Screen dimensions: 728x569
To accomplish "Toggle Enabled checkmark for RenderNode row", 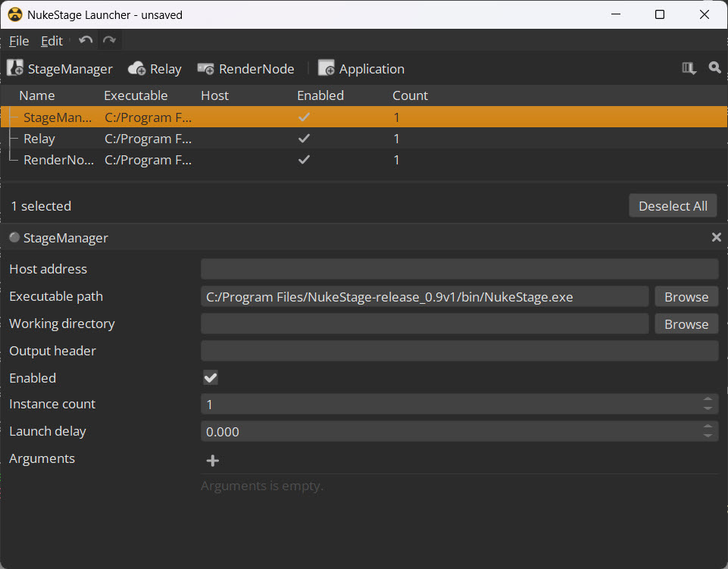I will [304, 160].
